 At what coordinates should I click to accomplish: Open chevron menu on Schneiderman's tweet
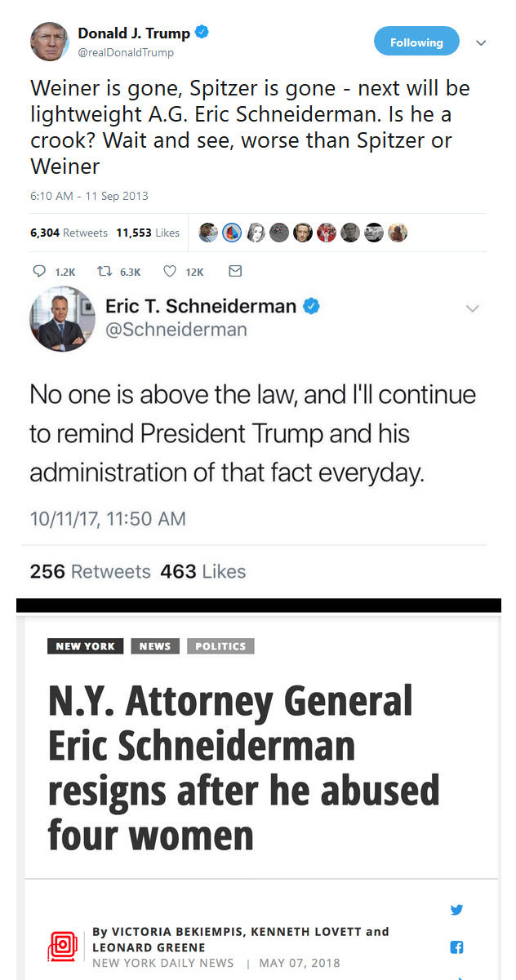pyautogui.click(x=472, y=308)
